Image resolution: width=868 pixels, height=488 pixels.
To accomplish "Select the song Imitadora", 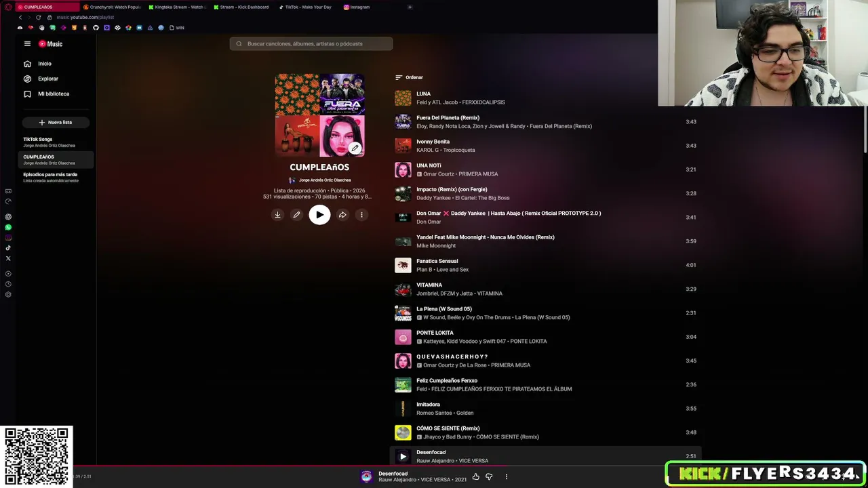I will pyautogui.click(x=428, y=405).
